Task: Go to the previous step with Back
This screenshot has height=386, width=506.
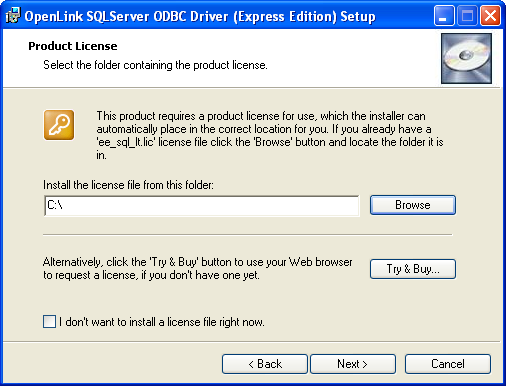Action: [265, 364]
